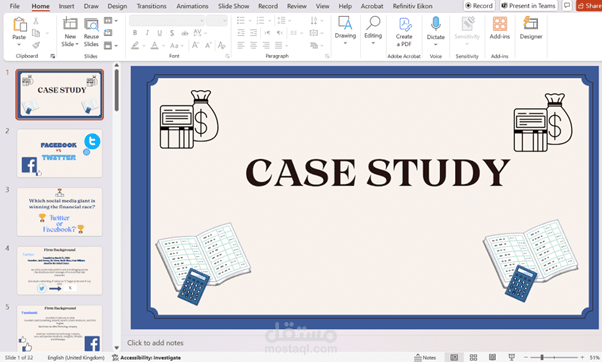602x362 pixels.
Task: Click the Reset slide icon
Action: tap(108, 33)
